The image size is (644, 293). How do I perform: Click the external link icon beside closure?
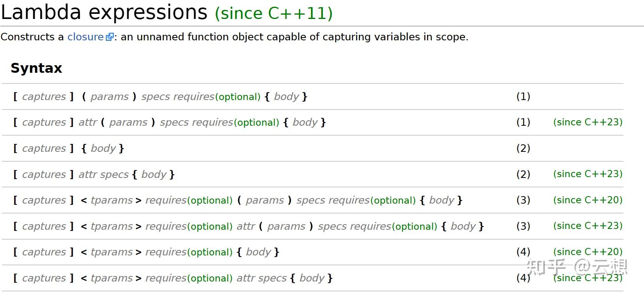109,37
